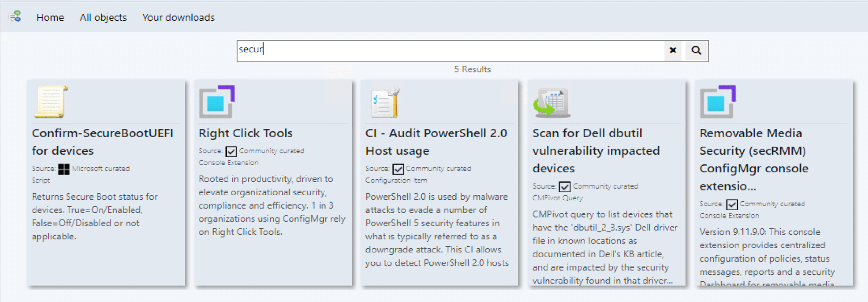Open the Right Click Tools title
868x302 pixels.
click(245, 133)
